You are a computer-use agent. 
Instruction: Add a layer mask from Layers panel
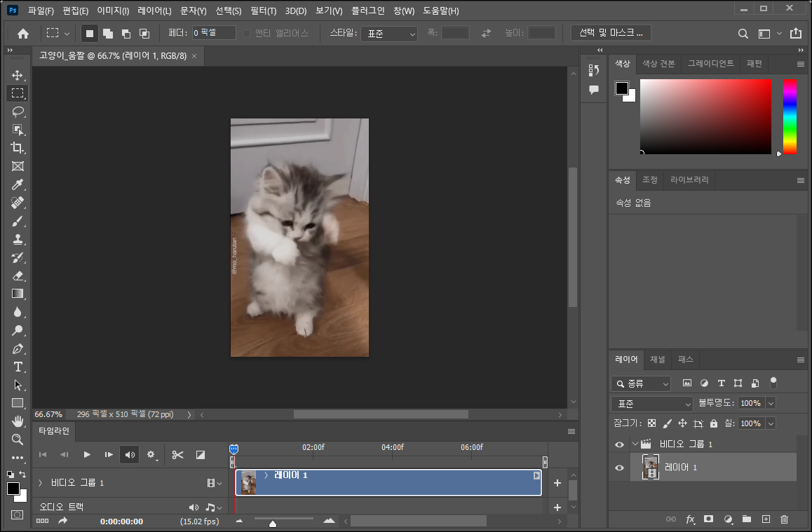click(708, 519)
